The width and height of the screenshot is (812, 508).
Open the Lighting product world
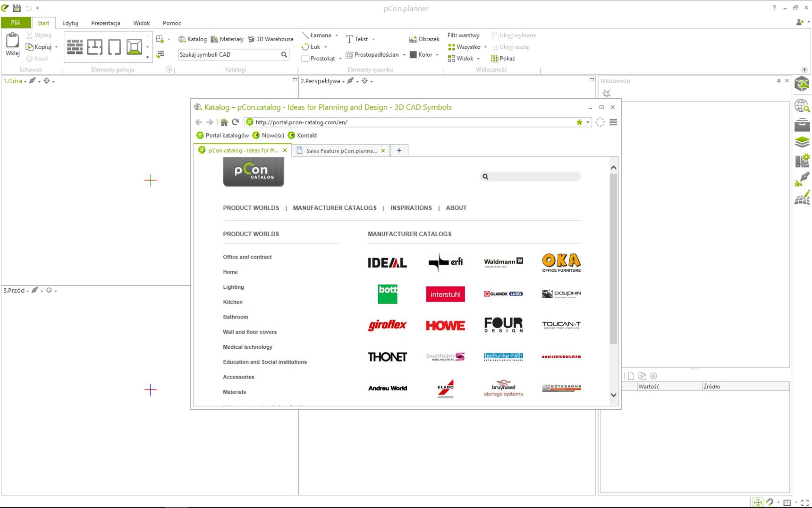[234, 287]
